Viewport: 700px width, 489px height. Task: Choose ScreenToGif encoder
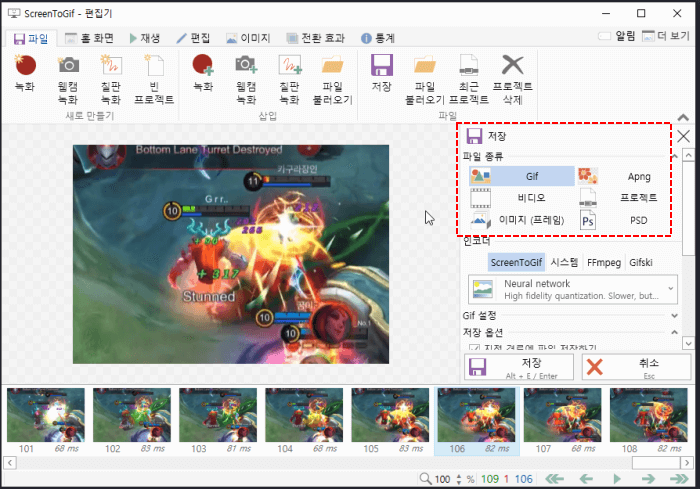tap(516, 262)
